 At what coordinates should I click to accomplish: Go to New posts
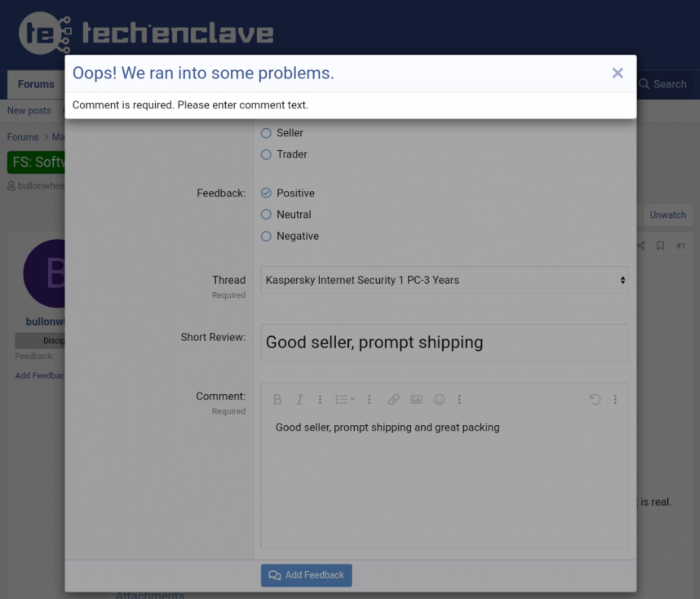pos(29,111)
